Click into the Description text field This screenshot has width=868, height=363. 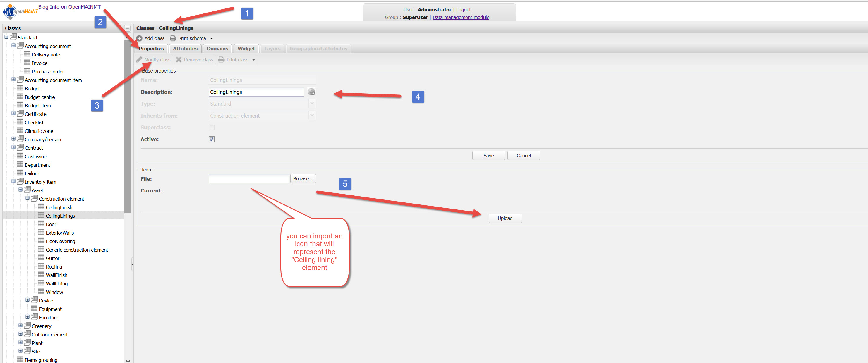[x=256, y=92]
